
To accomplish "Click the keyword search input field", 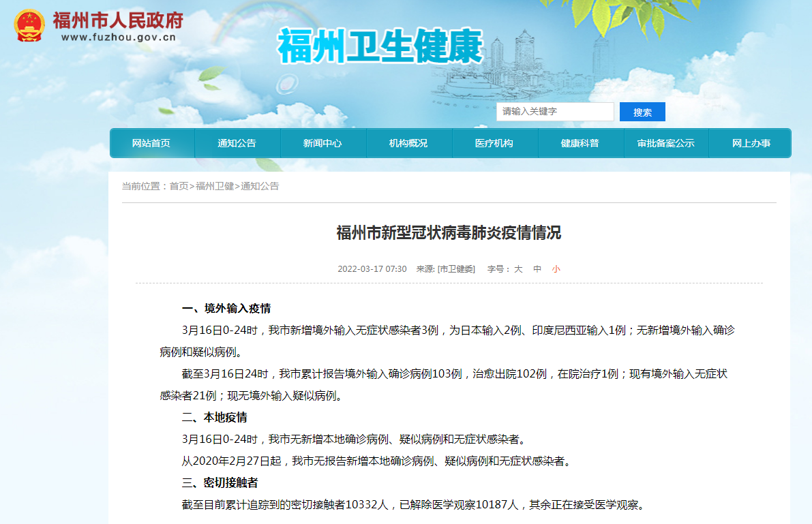I will (x=554, y=112).
